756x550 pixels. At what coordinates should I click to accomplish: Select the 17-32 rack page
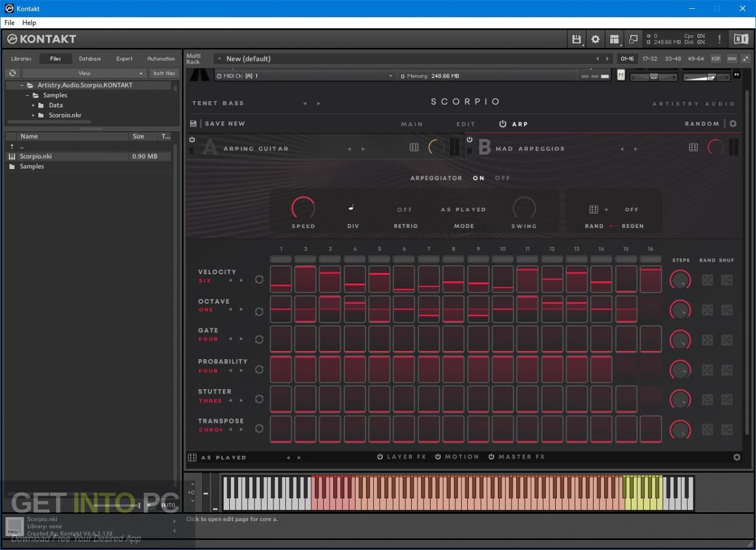click(650, 58)
